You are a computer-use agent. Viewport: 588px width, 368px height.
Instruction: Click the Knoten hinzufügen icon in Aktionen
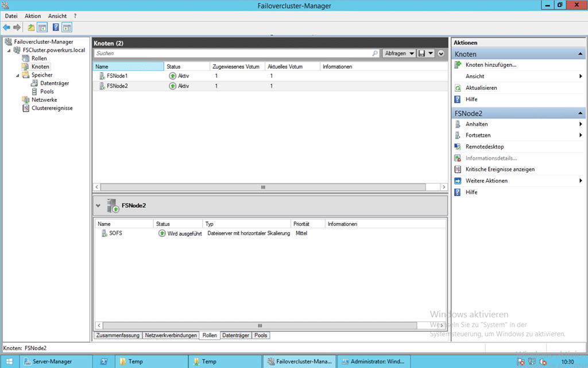tap(458, 65)
